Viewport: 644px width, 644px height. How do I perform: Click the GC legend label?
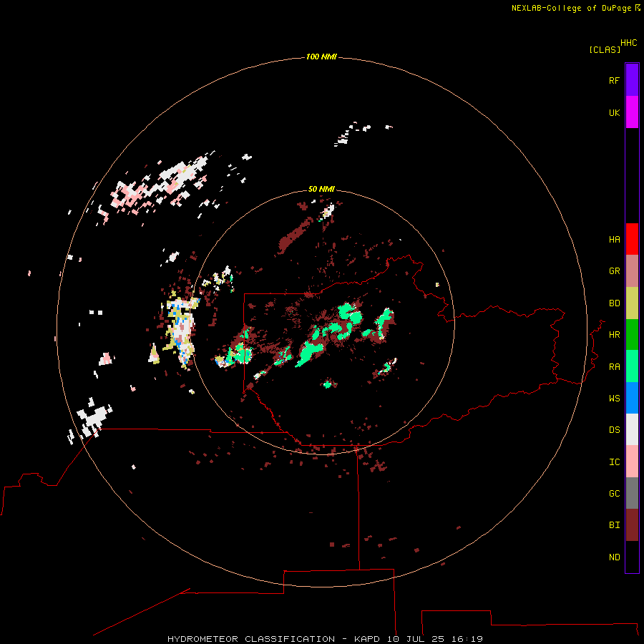pos(614,494)
